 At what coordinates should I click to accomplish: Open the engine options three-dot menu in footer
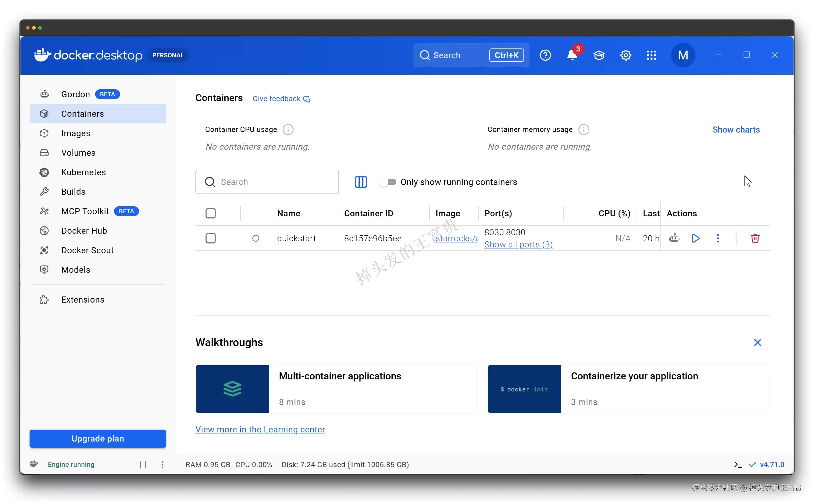click(162, 464)
